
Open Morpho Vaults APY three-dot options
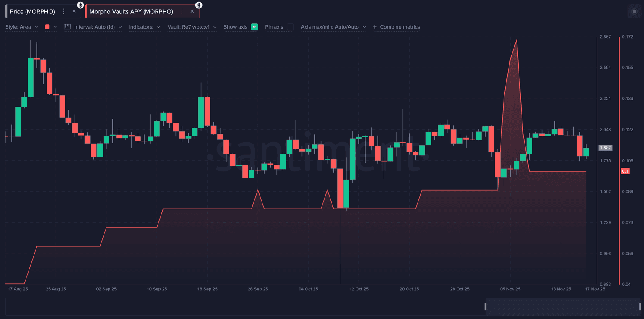182,11
